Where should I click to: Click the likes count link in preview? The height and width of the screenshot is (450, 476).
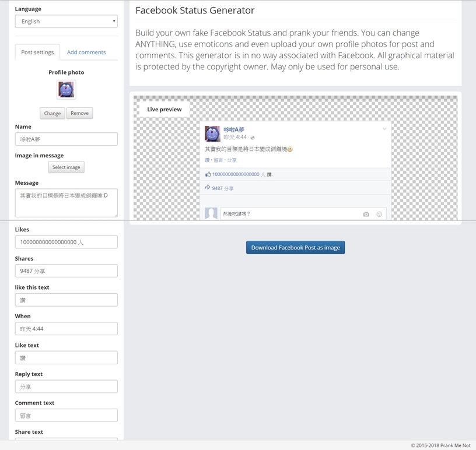(x=239, y=174)
